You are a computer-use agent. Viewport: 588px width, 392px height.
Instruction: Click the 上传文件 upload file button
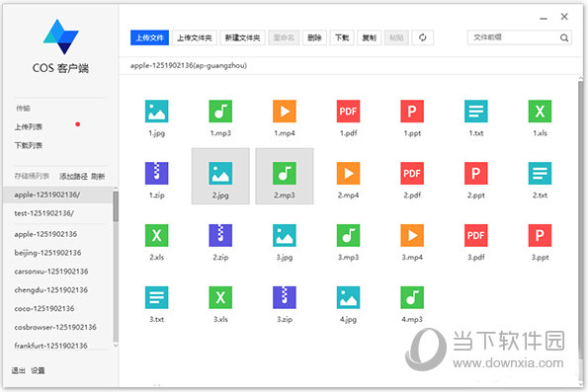(x=149, y=38)
